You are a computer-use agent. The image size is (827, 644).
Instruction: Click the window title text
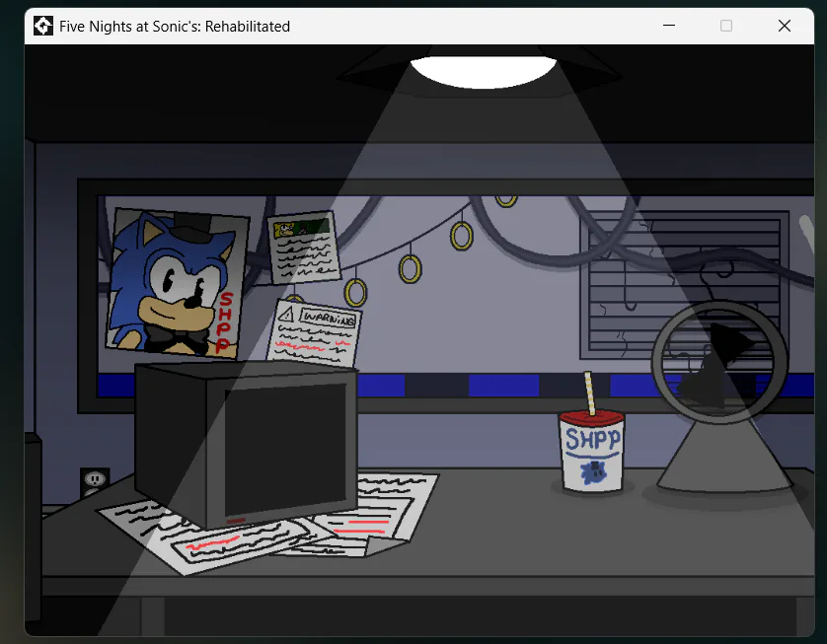(x=175, y=27)
